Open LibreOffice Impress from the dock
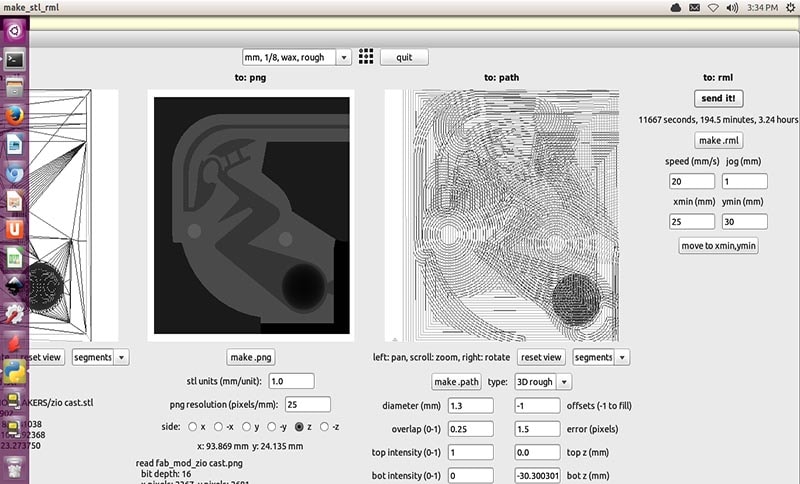 click(14, 201)
